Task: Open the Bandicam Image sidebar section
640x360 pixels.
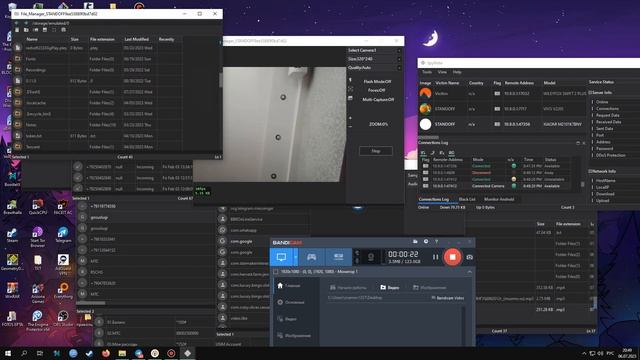Action: click(293, 336)
